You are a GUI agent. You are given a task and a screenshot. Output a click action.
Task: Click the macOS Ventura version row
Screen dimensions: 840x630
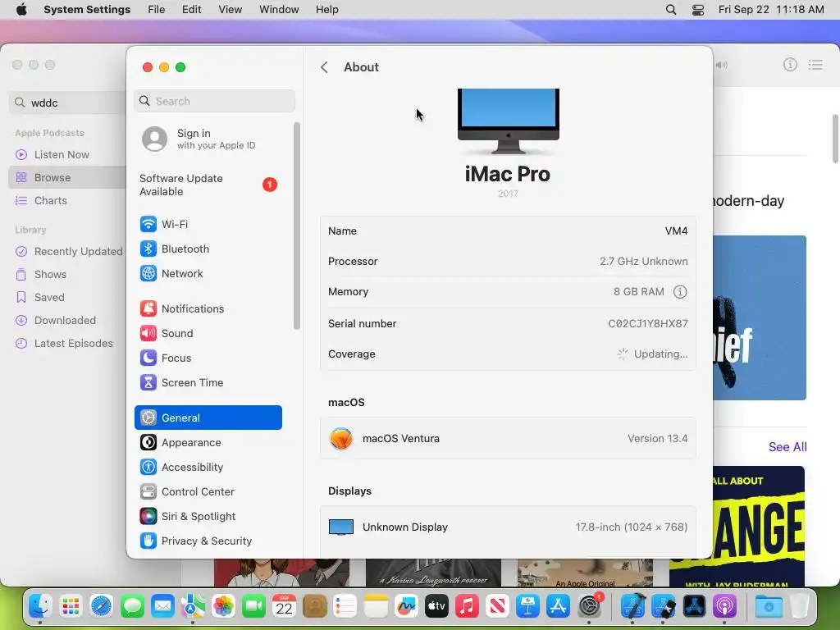click(x=508, y=438)
